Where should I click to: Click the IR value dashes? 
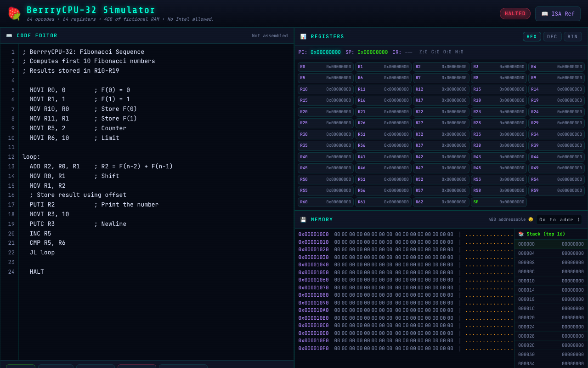point(409,52)
